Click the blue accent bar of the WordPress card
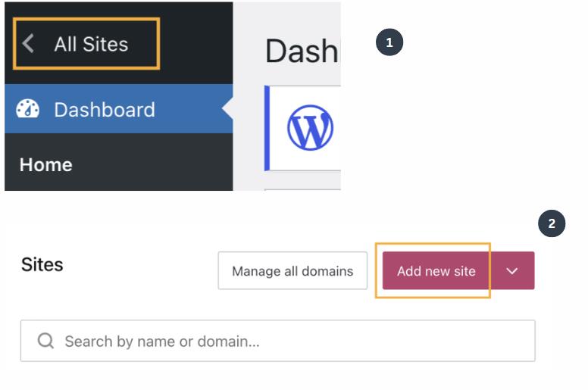The width and height of the screenshot is (588, 390). point(267,127)
